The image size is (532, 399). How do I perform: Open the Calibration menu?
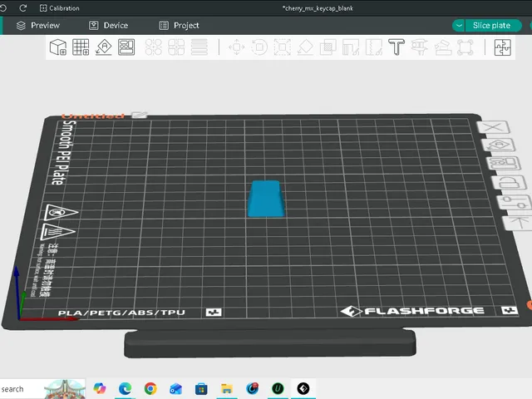(x=59, y=8)
